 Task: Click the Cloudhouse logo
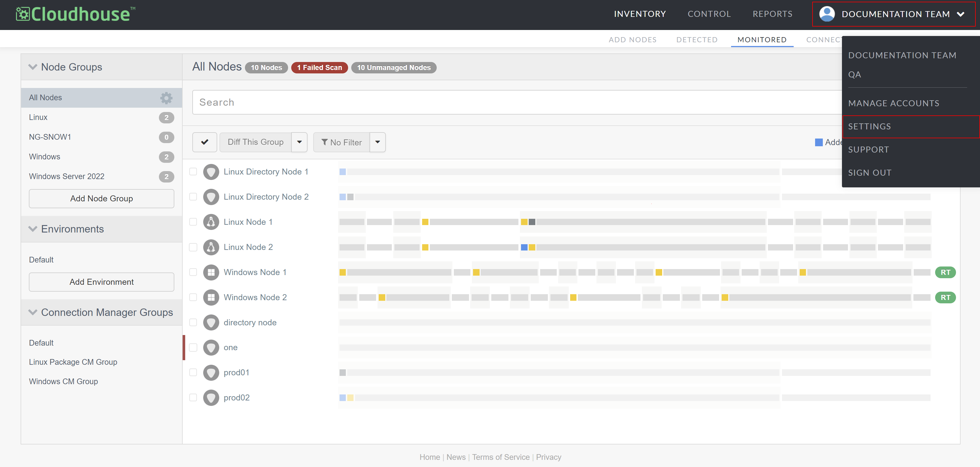click(75, 14)
